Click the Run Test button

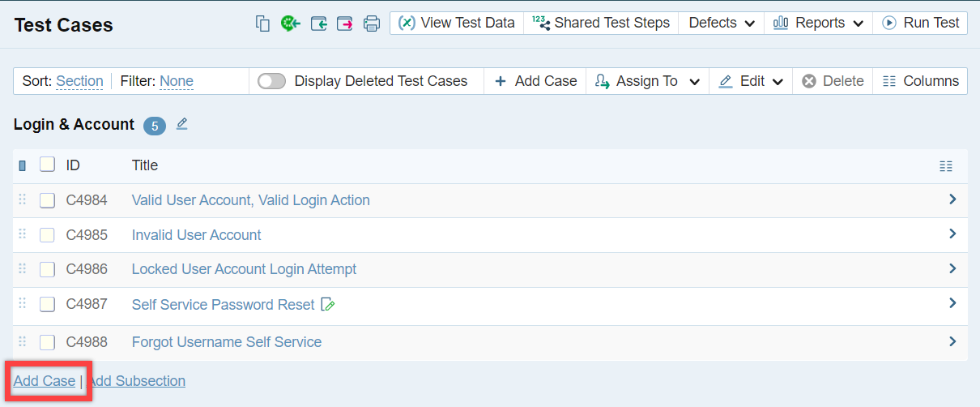tap(921, 23)
